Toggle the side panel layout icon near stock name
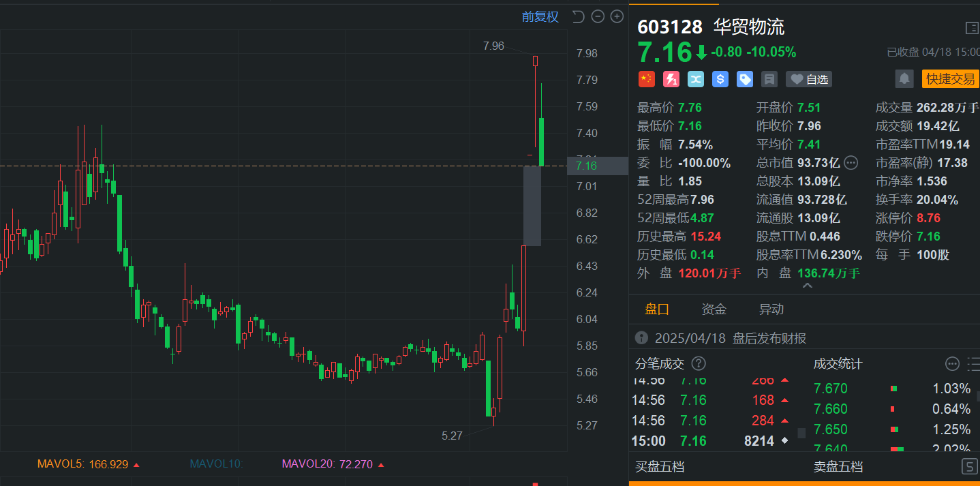Screen dimensions: 980x486 coord(972,28)
